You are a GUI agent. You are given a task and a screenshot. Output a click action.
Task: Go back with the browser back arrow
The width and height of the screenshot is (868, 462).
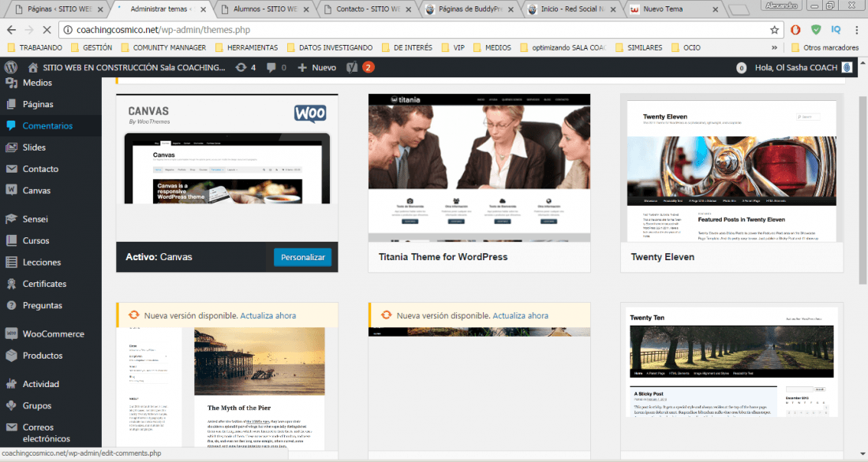tap(12, 30)
